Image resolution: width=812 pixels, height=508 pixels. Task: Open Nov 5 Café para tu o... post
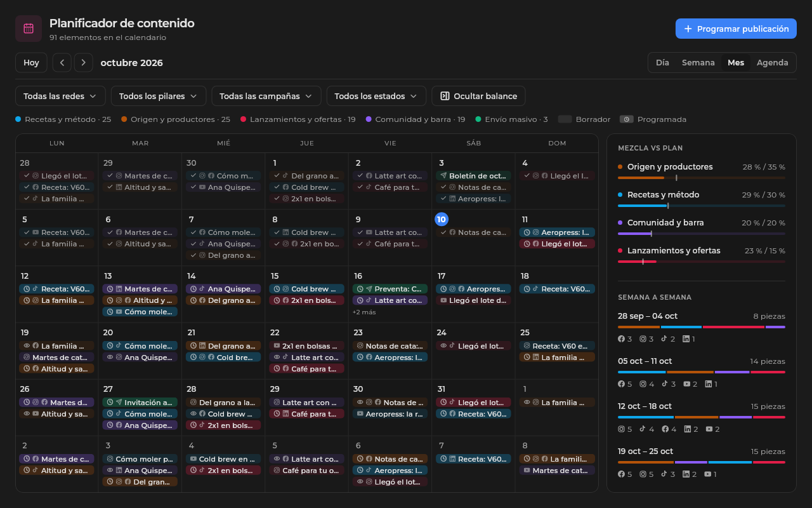tap(307, 471)
